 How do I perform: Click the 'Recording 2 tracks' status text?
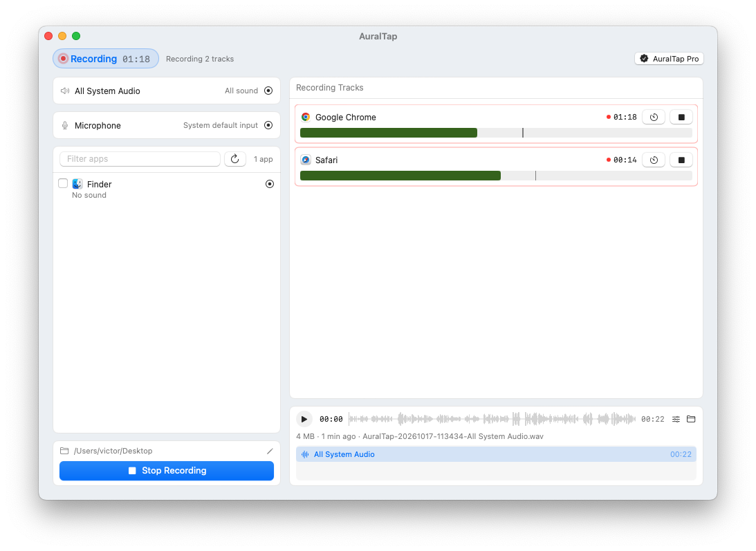pos(200,59)
